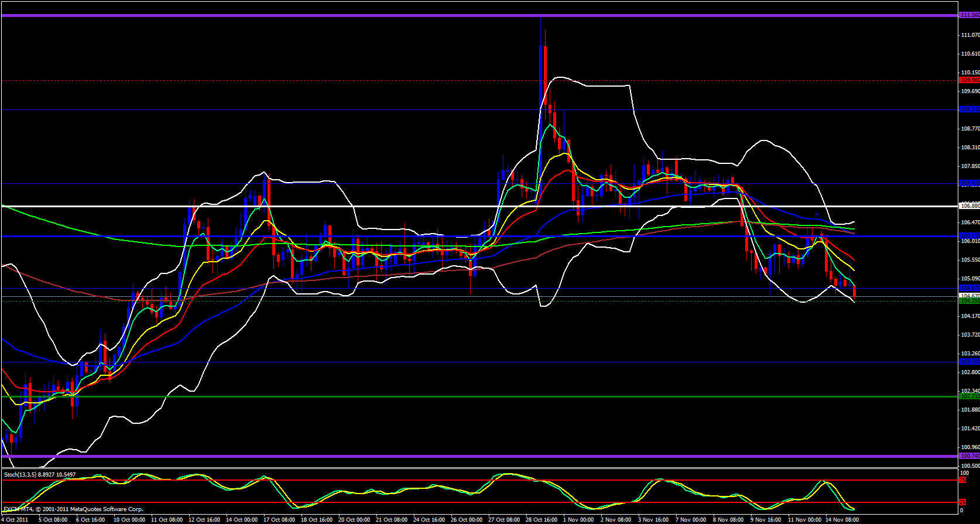The width and height of the screenshot is (980, 524).
Task: Click the 28 Oct 16:00 time label
Action: pos(542,520)
